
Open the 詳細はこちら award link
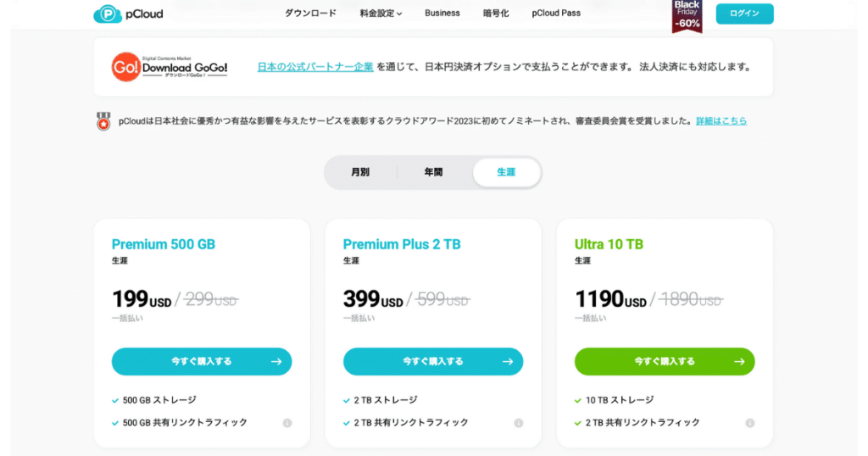(721, 121)
